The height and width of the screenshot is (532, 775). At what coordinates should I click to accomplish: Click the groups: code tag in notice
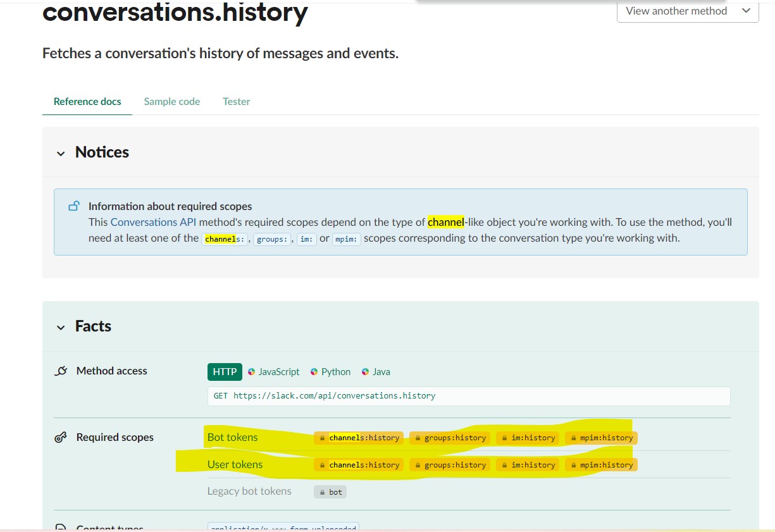272,239
